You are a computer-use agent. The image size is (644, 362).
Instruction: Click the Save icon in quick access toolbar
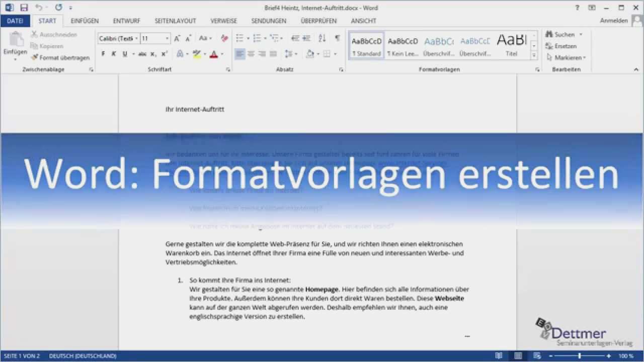point(24,8)
